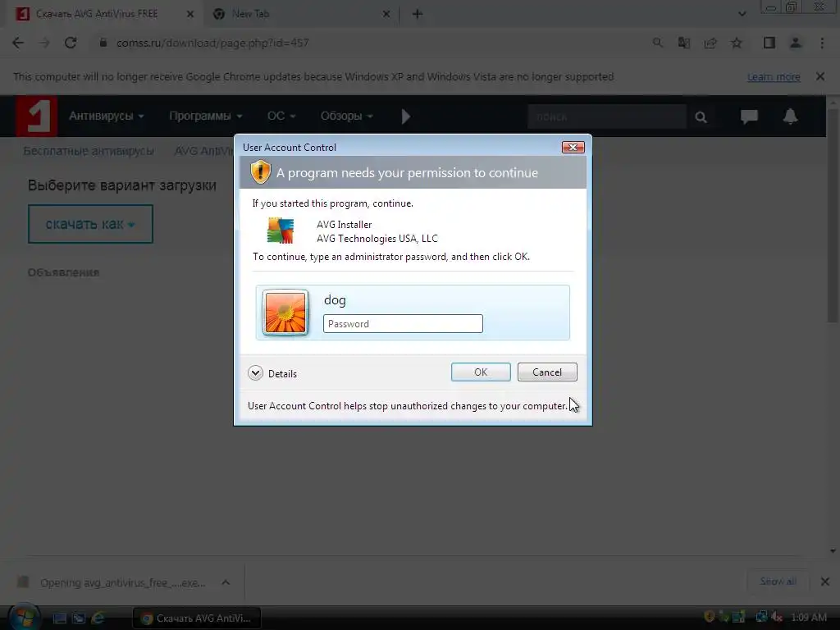840x630 pixels.
Task: Click the UAC shield warning icon
Action: pos(260,172)
